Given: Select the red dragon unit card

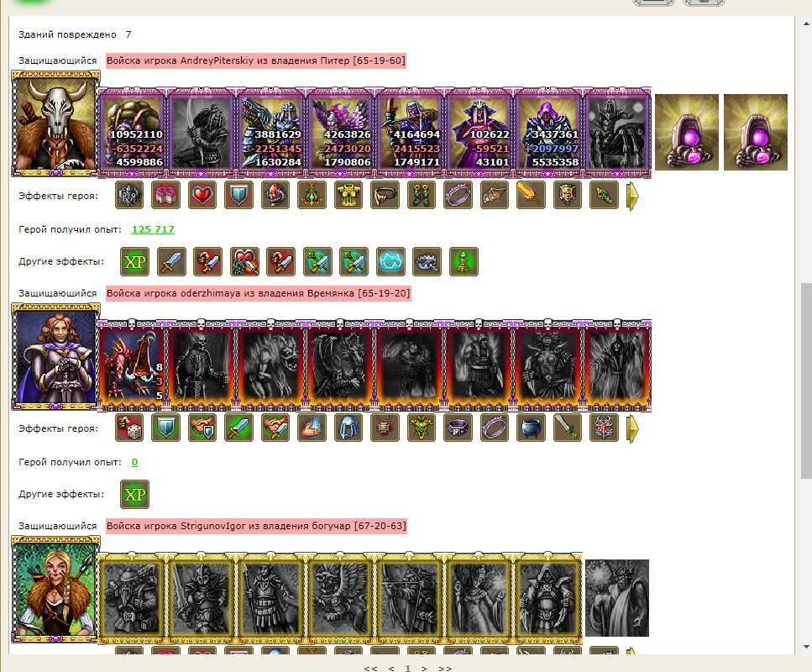Looking at the screenshot, I should point(132,365).
